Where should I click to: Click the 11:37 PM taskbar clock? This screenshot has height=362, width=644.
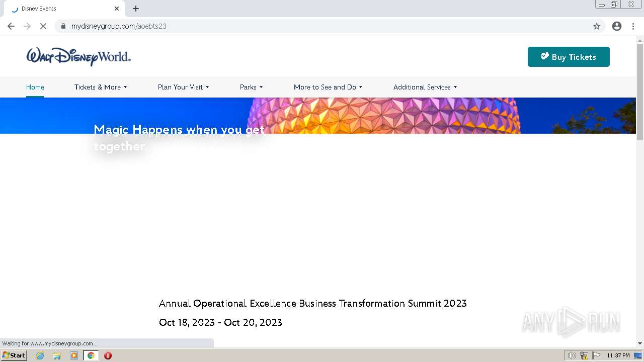[618, 355]
